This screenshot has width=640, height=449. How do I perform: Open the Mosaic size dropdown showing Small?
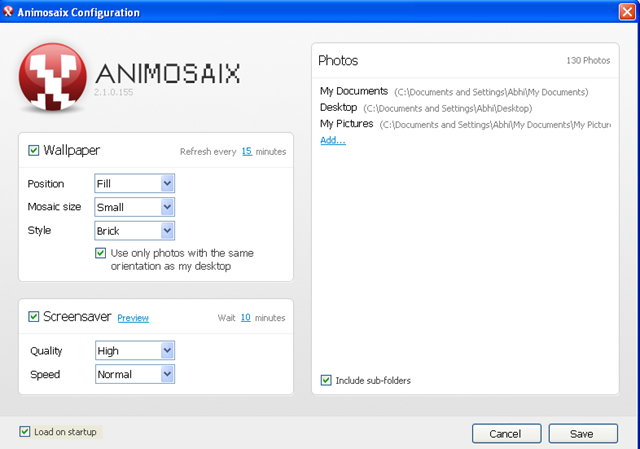[134, 207]
